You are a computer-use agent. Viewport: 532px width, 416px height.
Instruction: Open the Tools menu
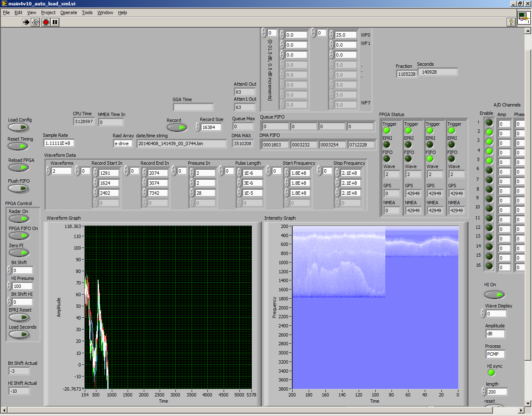(x=87, y=12)
